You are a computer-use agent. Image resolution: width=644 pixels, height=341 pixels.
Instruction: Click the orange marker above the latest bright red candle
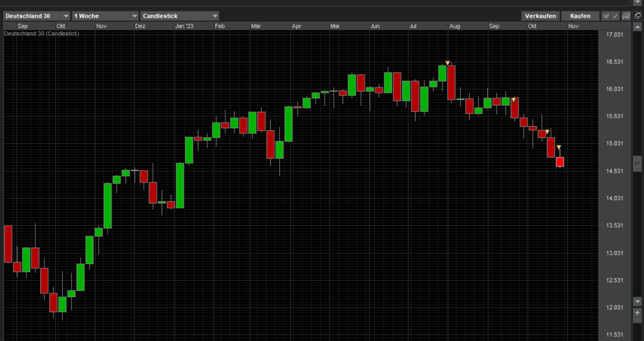tap(559, 147)
